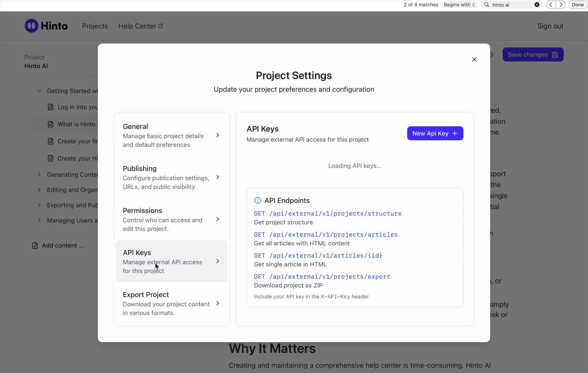Expand the Generating Content section

tap(39, 175)
